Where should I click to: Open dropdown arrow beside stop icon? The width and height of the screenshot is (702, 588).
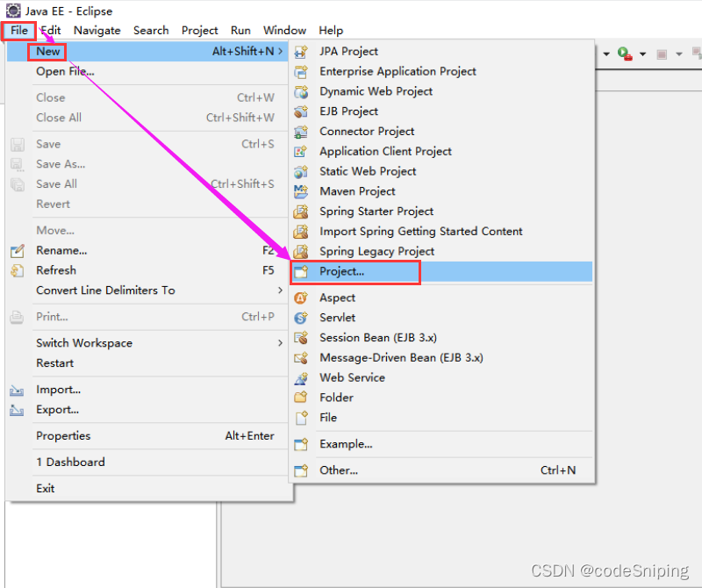[678, 54]
